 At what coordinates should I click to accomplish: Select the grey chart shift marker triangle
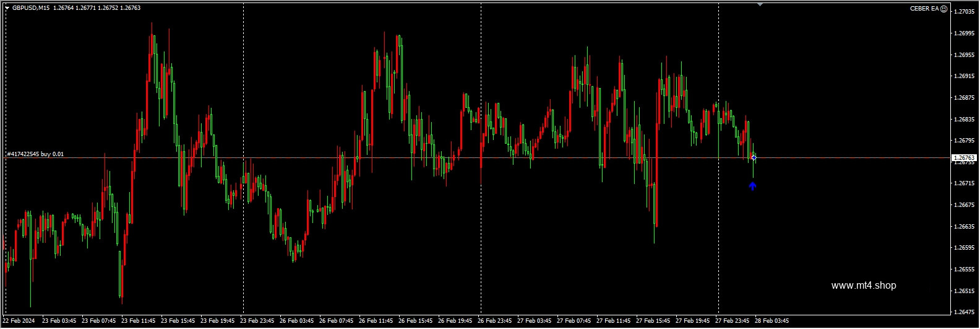tap(760, 4)
